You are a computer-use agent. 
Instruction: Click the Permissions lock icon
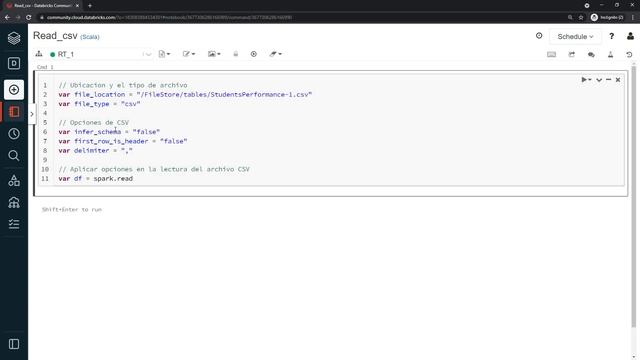236,54
